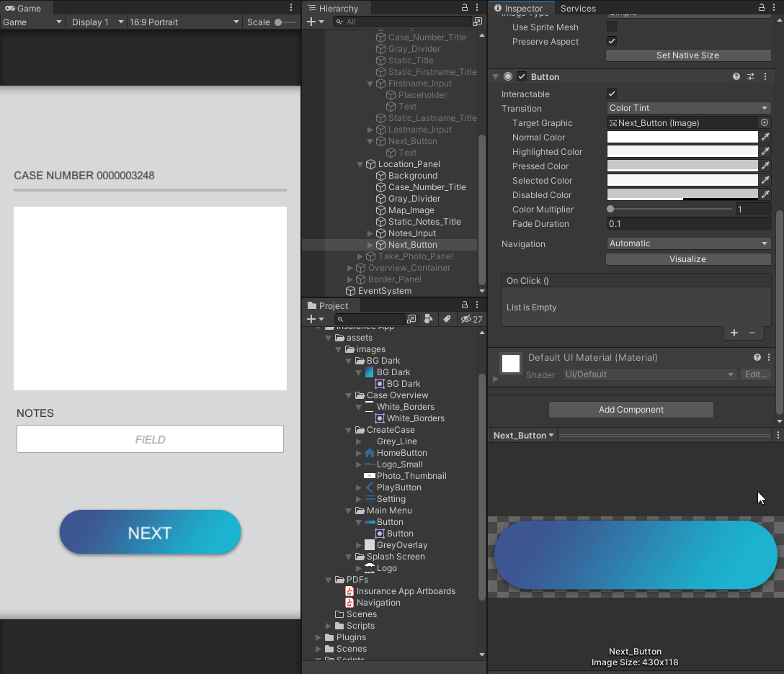Open Inspector panel options menu
The height and width of the screenshot is (674, 784).
point(774,7)
